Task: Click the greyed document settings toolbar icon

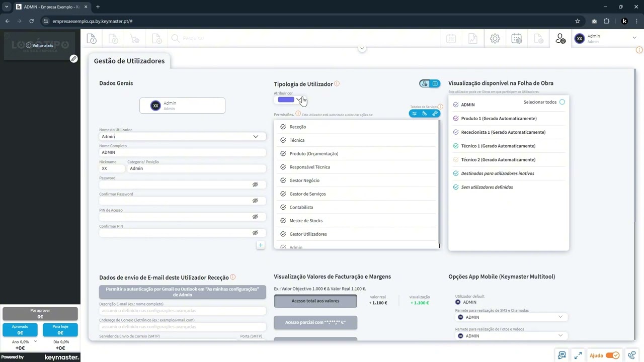Action: tap(538, 39)
